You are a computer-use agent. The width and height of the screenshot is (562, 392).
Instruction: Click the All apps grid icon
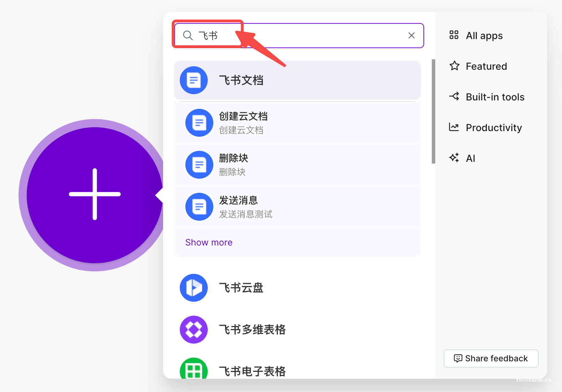coord(454,35)
